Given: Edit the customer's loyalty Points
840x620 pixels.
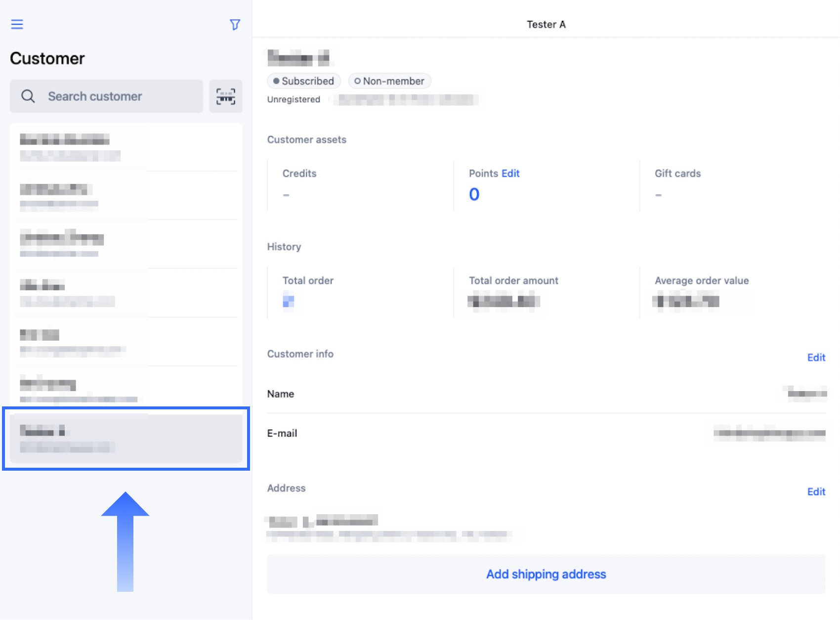Looking at the screenshot, I should point(510,173).
